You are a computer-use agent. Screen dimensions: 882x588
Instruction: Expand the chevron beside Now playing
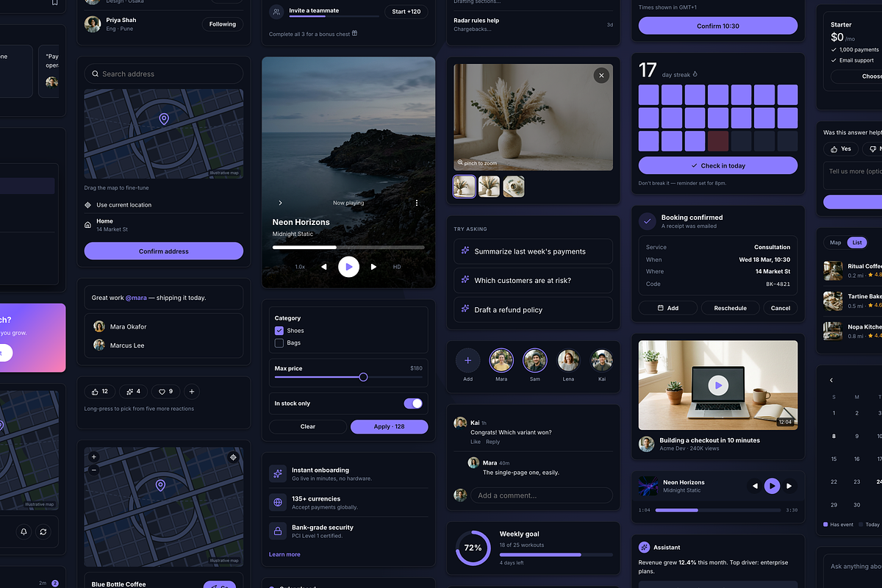coord(280,203)
